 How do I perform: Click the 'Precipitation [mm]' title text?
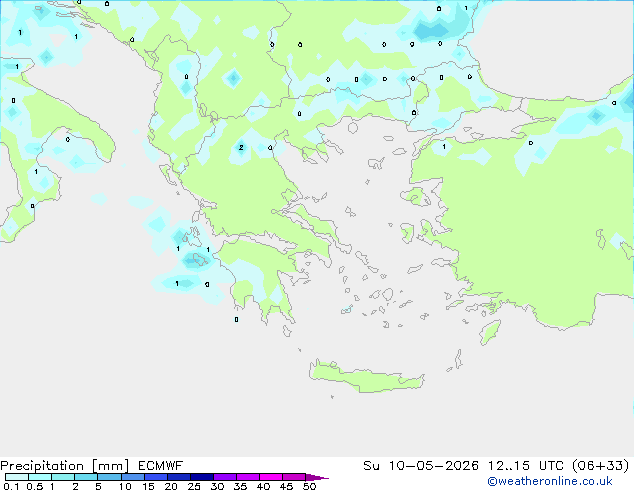65,466
